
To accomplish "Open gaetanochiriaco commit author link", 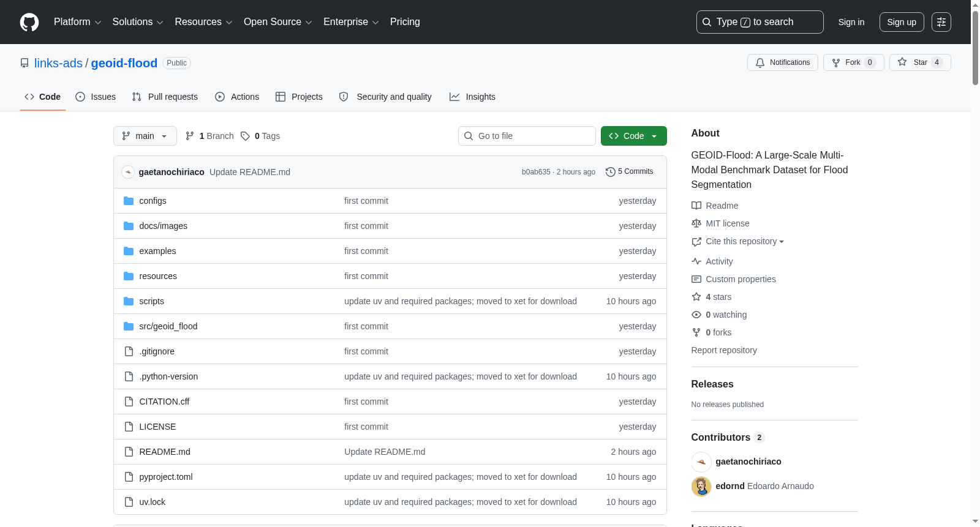I will tap(171, 172).
